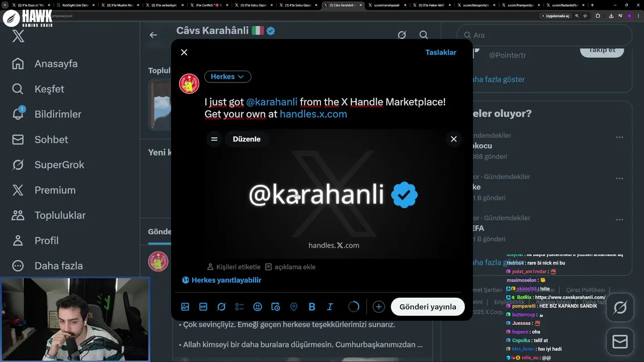Add another post with the plus icon
Viewport: 644px width, 362px height.
(x=379, y=307)
